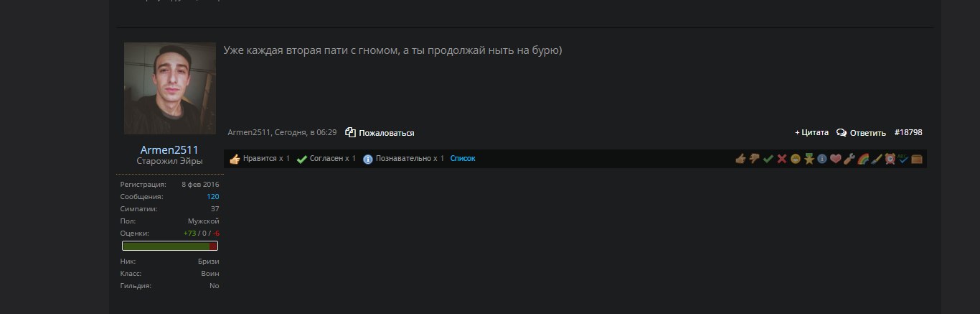Rate post with thumbs-down icon
The image size is (980, 314).
click(x=754, y=159)
